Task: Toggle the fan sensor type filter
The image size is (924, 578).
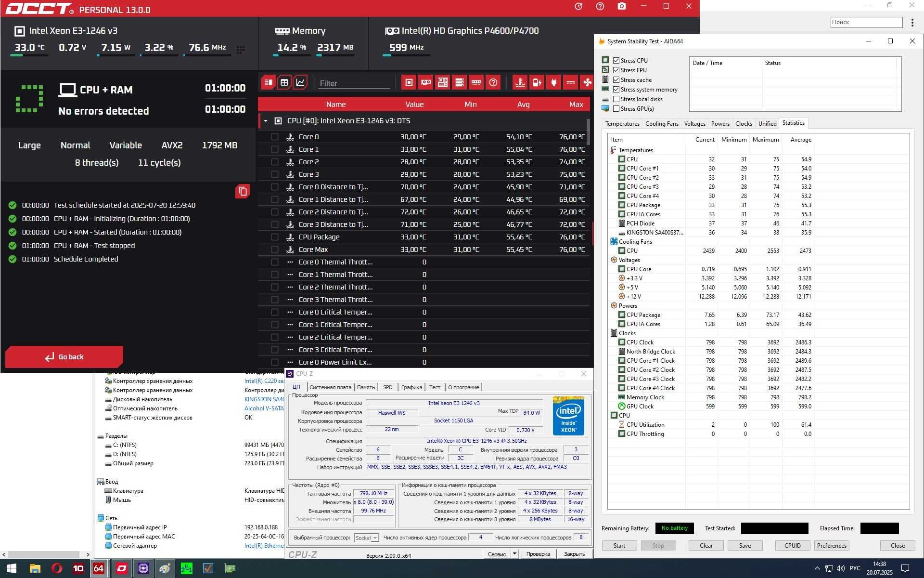Action: point(587,82)
